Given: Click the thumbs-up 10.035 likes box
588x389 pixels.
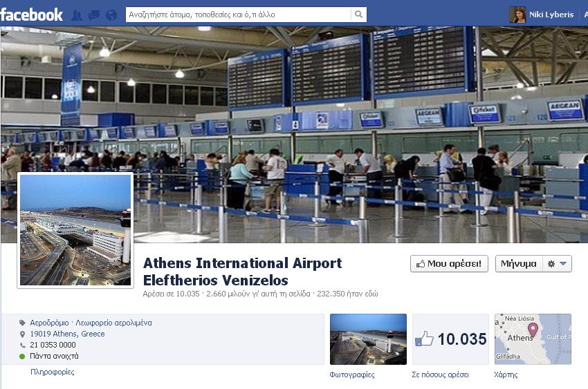Looking at the screenshot, I should tap(451, 339).
